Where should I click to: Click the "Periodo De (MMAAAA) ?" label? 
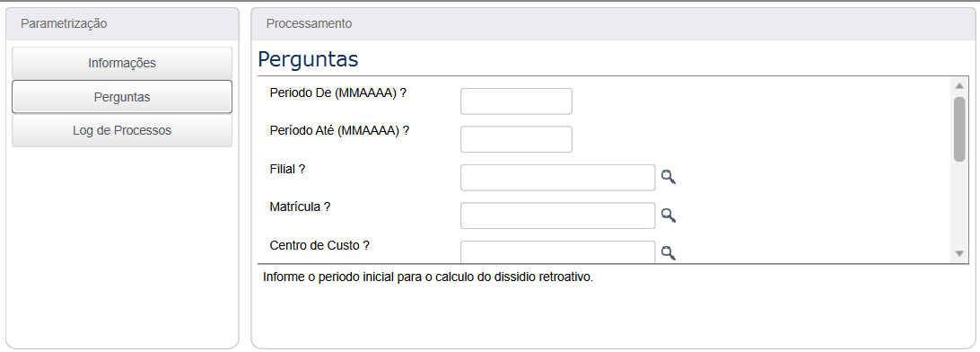tap(338, 92)
